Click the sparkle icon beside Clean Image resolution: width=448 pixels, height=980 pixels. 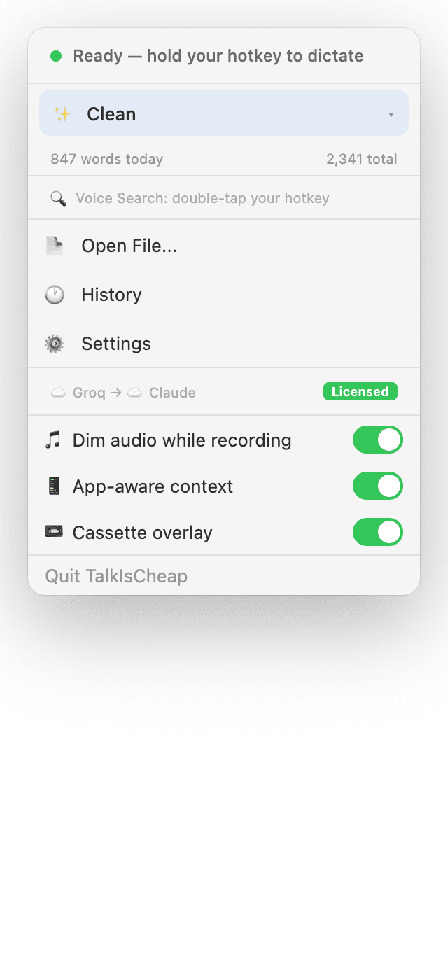(x=62, y=112)
